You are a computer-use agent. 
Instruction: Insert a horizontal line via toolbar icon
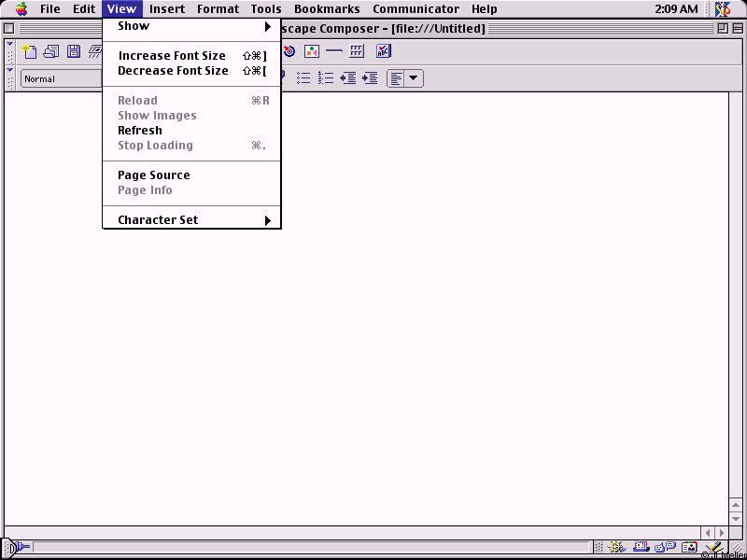334,51
